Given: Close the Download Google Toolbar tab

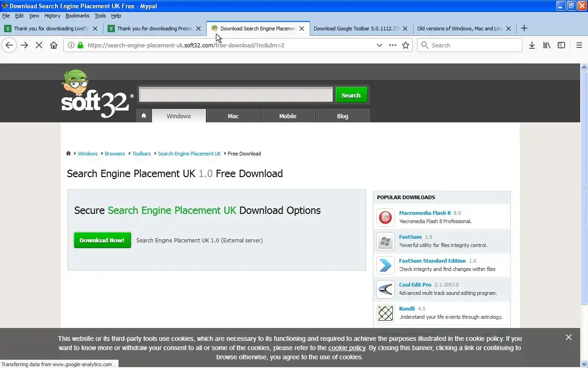Looking at the screenshot, I should click(405, 28).
